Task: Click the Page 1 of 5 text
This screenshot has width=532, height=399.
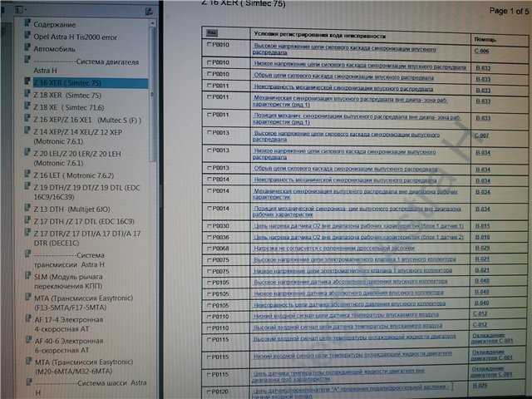Action: pos(508,11)
